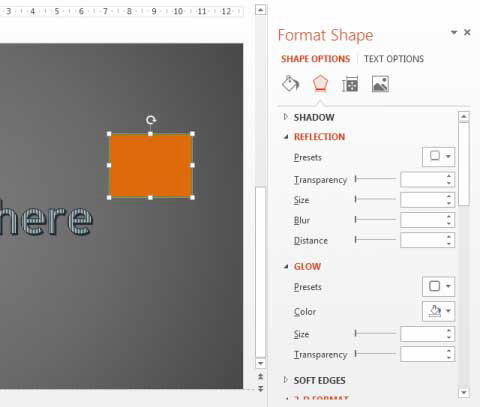Click the rotation handle above the orange rectangle

click(151, 120)
